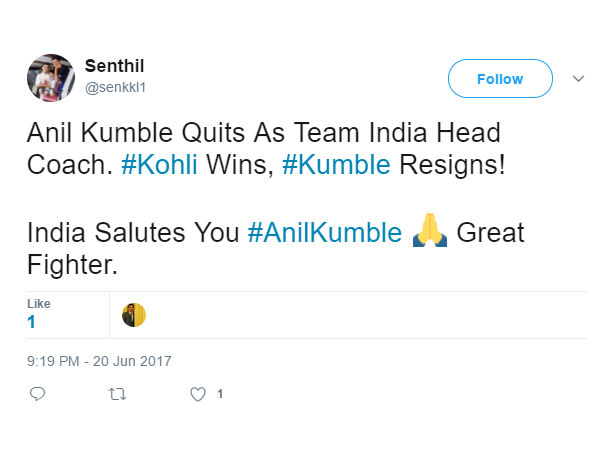600x450 pixels.
Task: Open the @senkkl1 handle link
Action: point(116,87)
